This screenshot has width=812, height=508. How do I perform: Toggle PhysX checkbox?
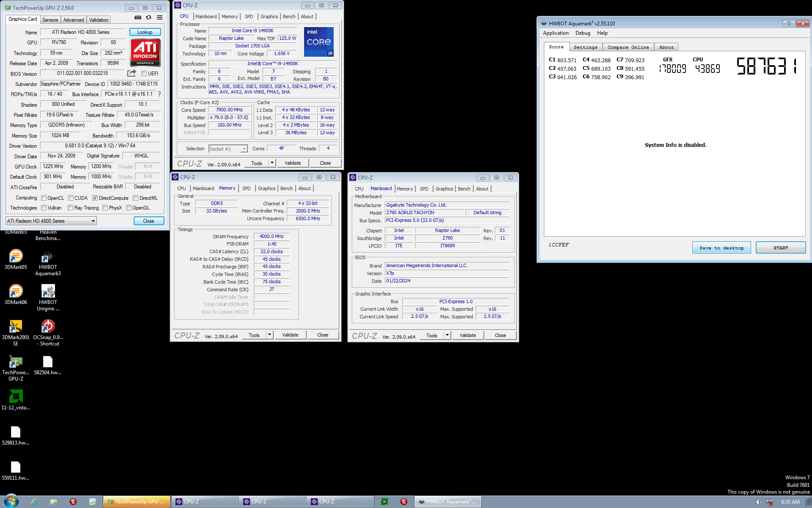tap(105, 208)
